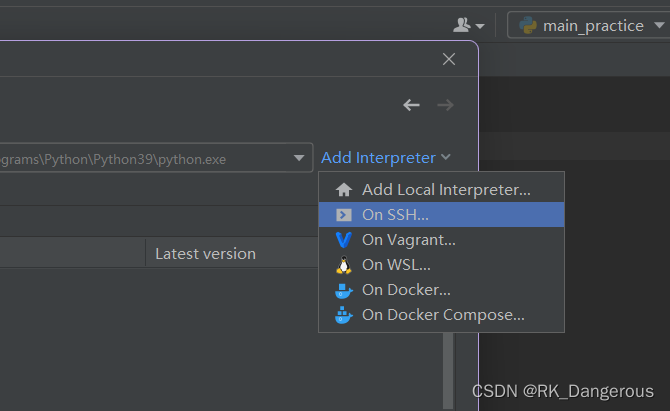Choose On Docker Compose... menu entry
670x411 pixels.
pyautogui.click(x=441, y=315)
